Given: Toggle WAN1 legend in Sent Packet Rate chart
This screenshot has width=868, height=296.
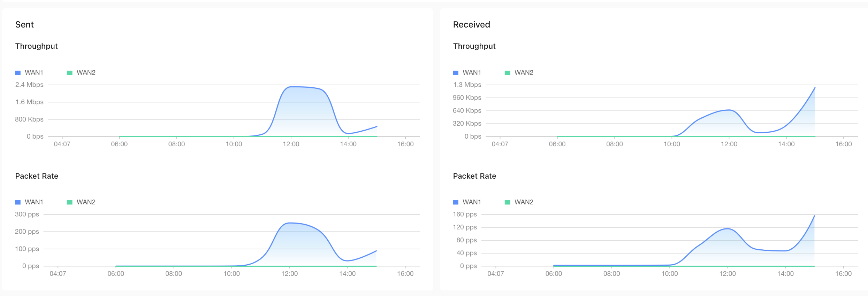Looking at the screenshot, I should tap(29, 202).
